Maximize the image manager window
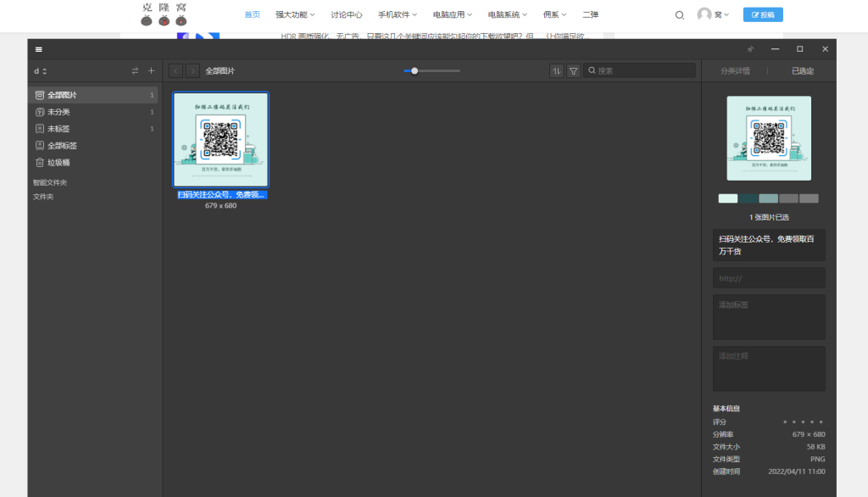This screenshot has height=497, width=868. [x=800, y=49]
